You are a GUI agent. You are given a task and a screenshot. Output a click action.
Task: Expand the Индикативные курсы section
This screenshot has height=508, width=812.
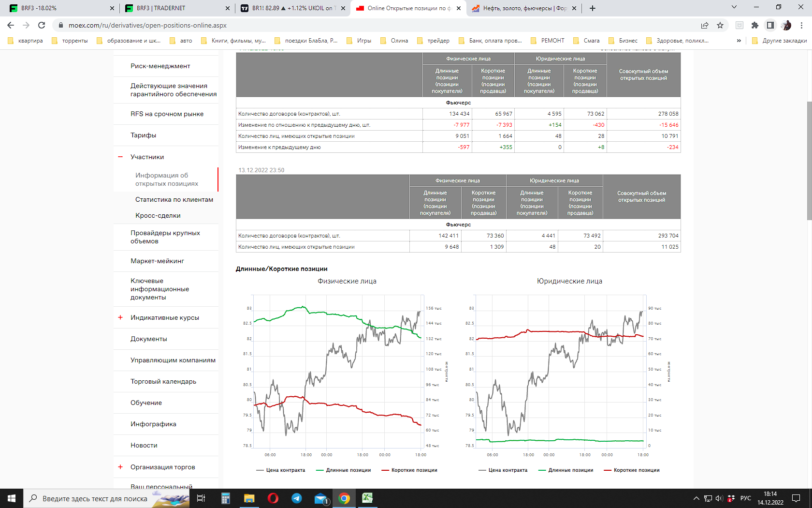[120, 317]
